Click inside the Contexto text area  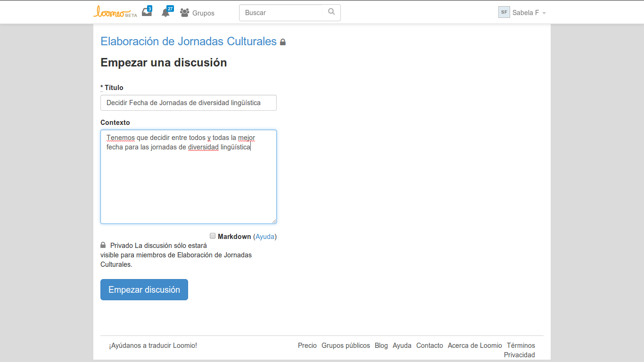point(189,184)
